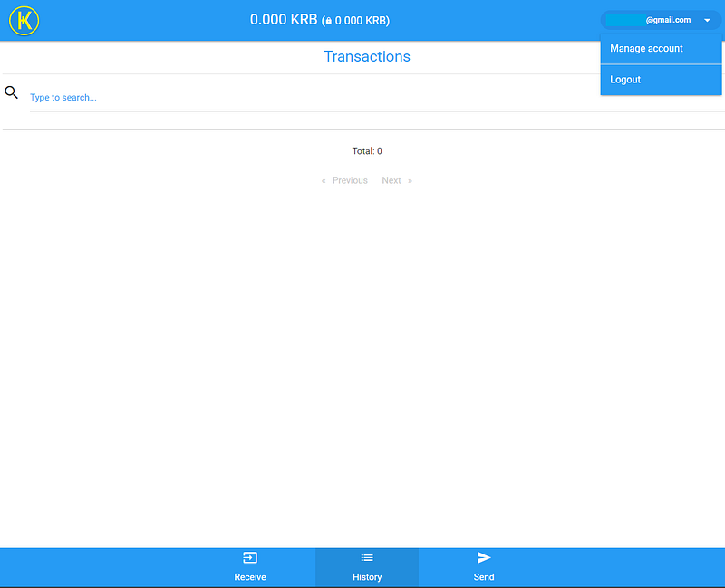Choose Manage account from the menu

(661, 49)
